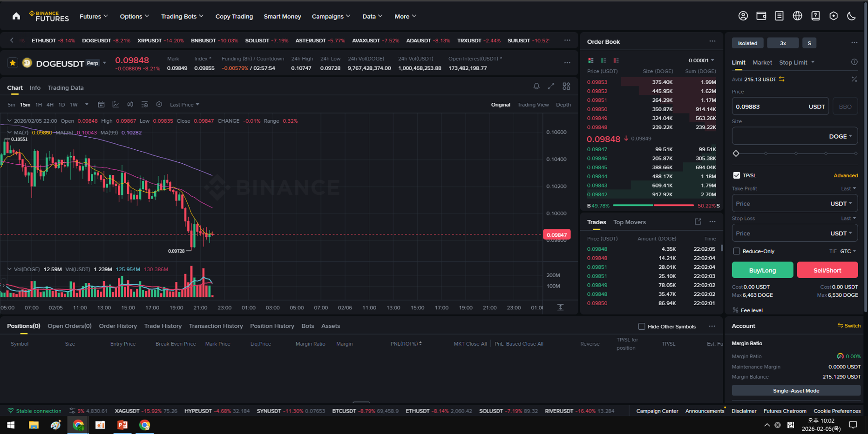Click the Buy/Long button
Image resolution: width=868 pixels, height=434 pixels.
tap(762, 270)
